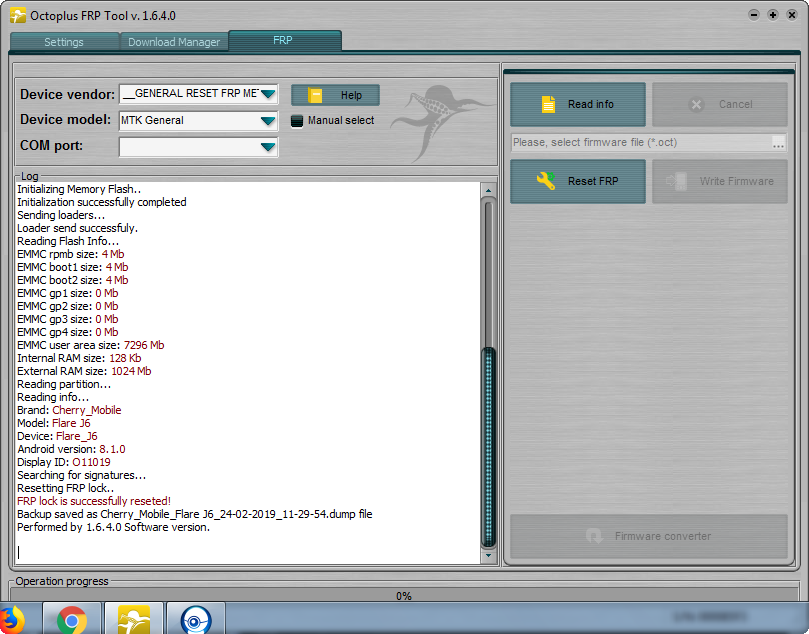
Task: Toggle the Manual select checkbox
Action: click(x=297, y=121)
